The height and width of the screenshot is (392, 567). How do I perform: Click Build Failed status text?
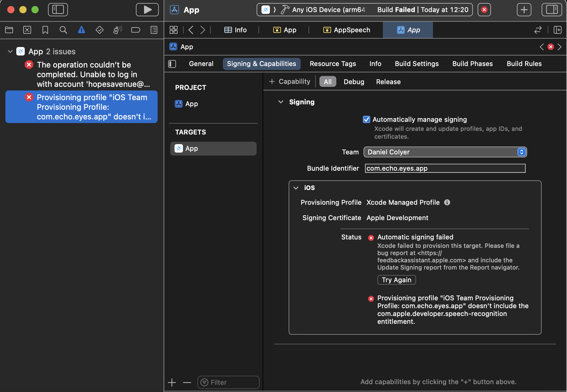(x=396, y=10)
